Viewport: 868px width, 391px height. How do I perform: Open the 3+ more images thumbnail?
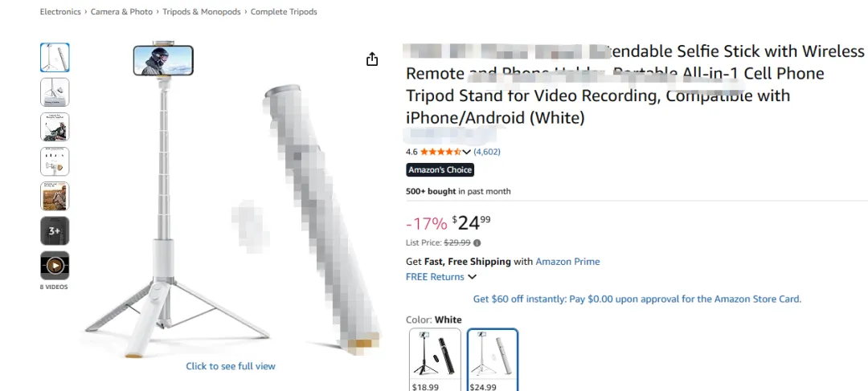click(x=55, y=231)
